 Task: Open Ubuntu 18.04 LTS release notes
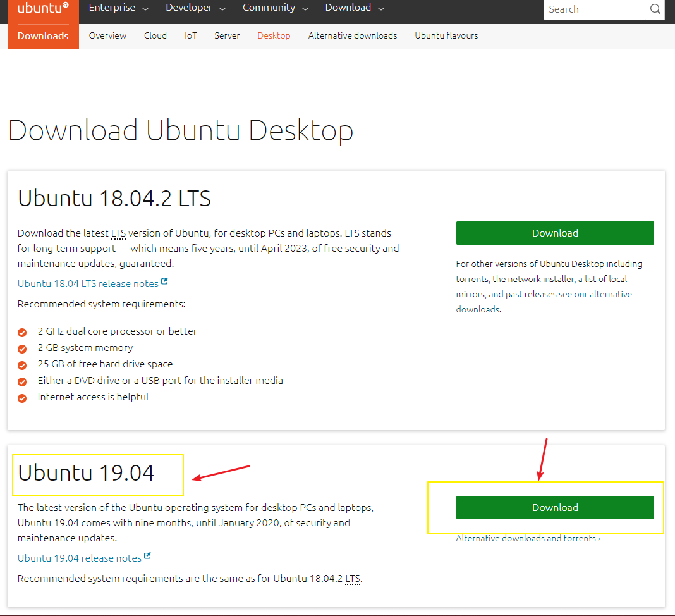pos(88,283)
